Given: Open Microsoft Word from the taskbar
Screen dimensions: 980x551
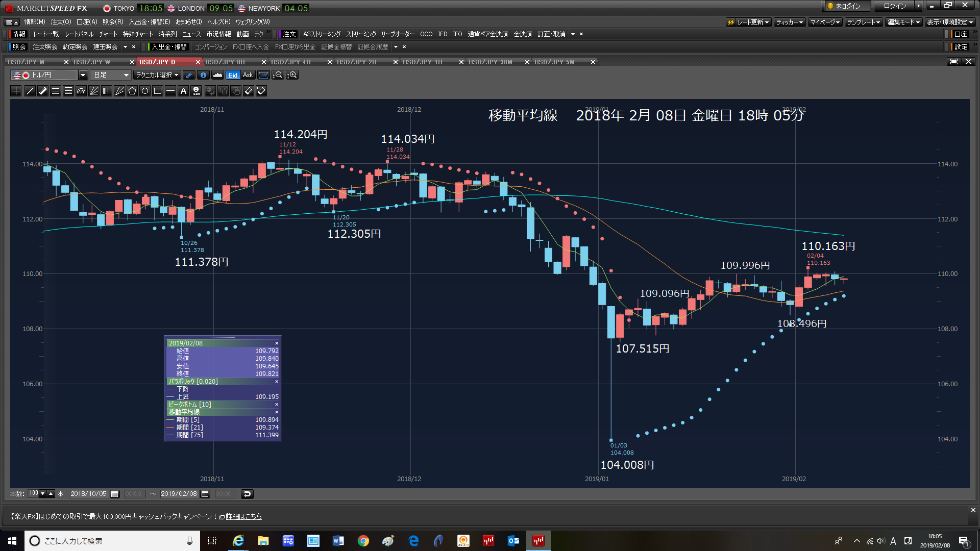Looking at the screenshot, I should [338, 541].
